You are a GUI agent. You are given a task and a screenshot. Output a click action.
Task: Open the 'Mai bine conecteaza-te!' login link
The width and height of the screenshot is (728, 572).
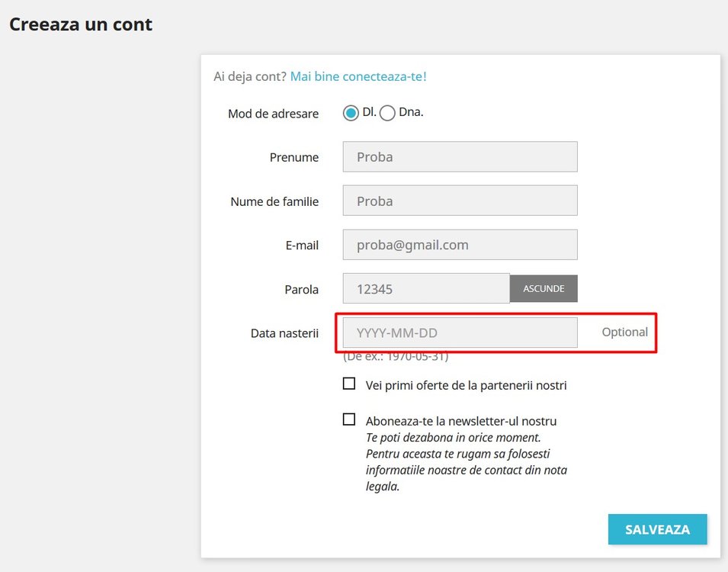[358, 76]
